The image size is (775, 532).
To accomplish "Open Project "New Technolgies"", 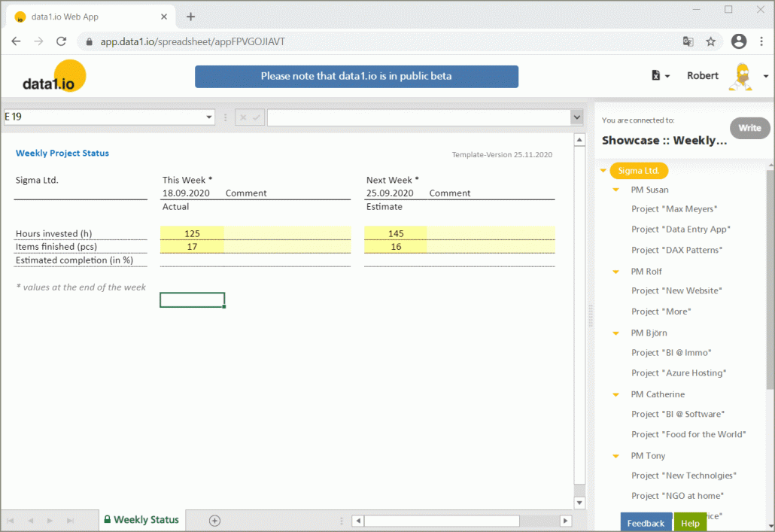I will click(683, 476).
